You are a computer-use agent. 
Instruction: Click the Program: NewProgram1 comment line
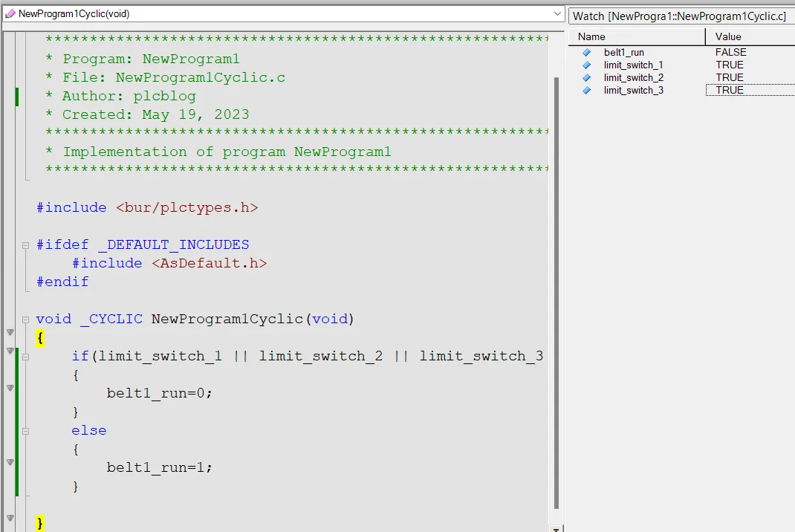(143, 59)
